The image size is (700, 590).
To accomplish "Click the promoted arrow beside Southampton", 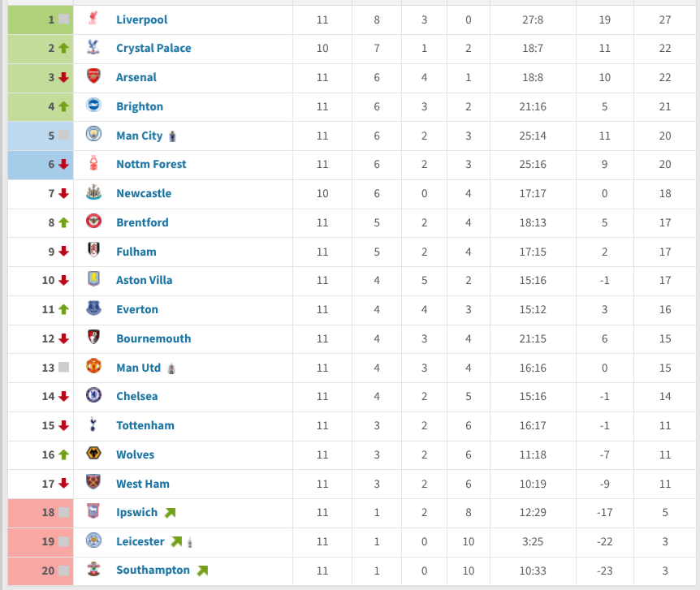I will [x=203, y=571].
